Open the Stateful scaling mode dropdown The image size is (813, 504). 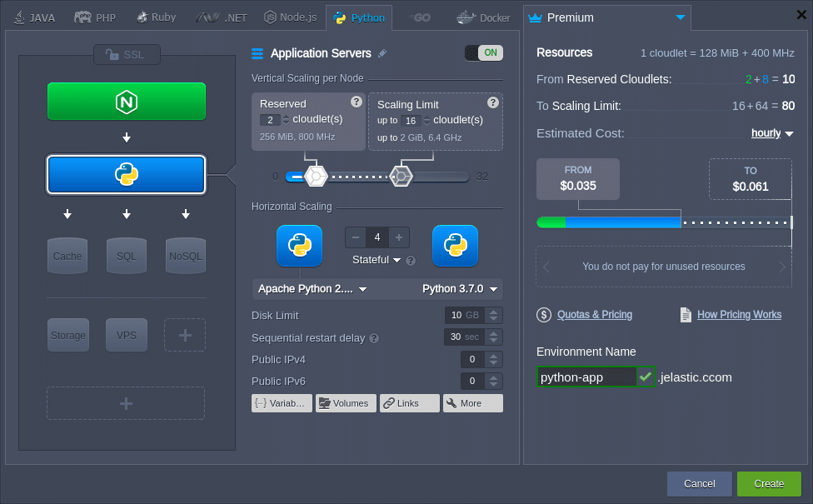[x=377, y=260]
